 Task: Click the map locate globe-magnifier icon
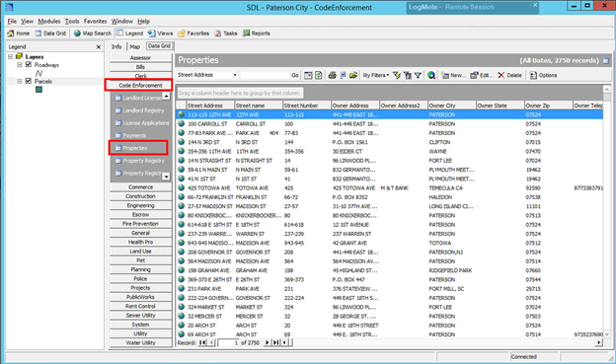click(431, 75)
